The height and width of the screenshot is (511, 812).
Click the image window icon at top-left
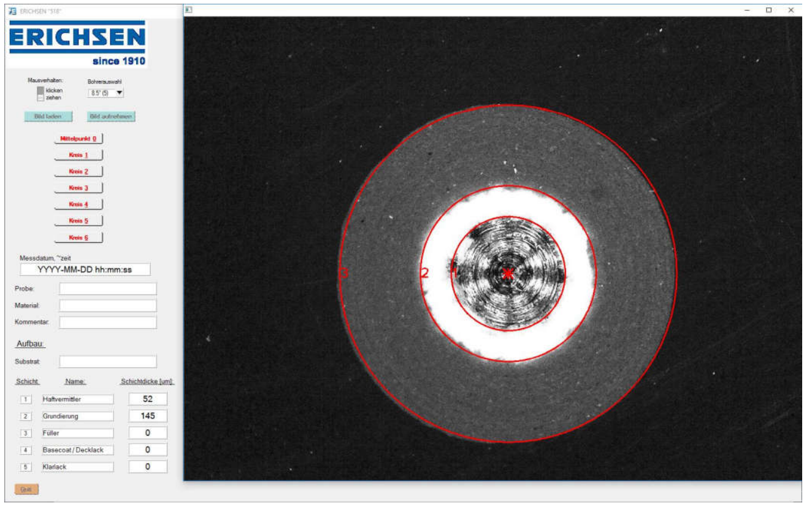point(189,9)
